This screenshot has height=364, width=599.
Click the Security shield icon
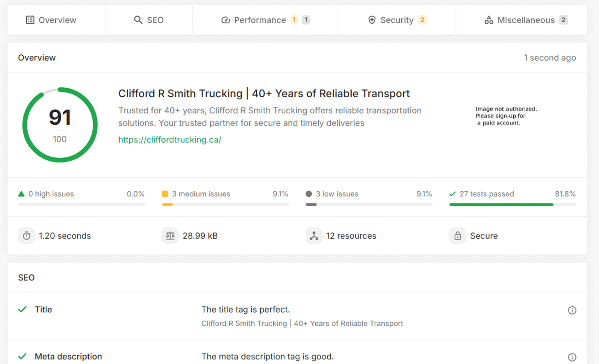[372, 20]
